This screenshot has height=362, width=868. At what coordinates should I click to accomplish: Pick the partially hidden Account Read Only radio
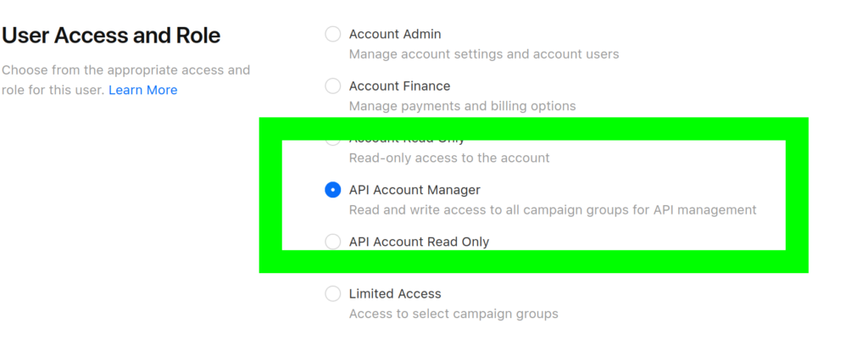pos(333,141)
